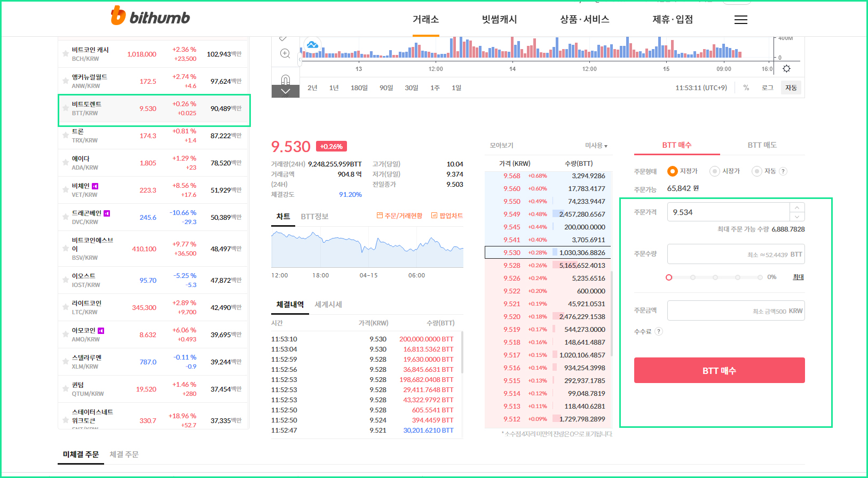Switch to BTT 매도 tab

click(x=762, y=145)
